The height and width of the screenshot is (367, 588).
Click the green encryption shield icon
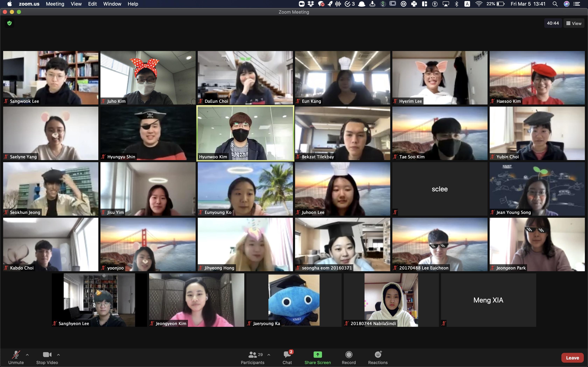coord(9,23)
